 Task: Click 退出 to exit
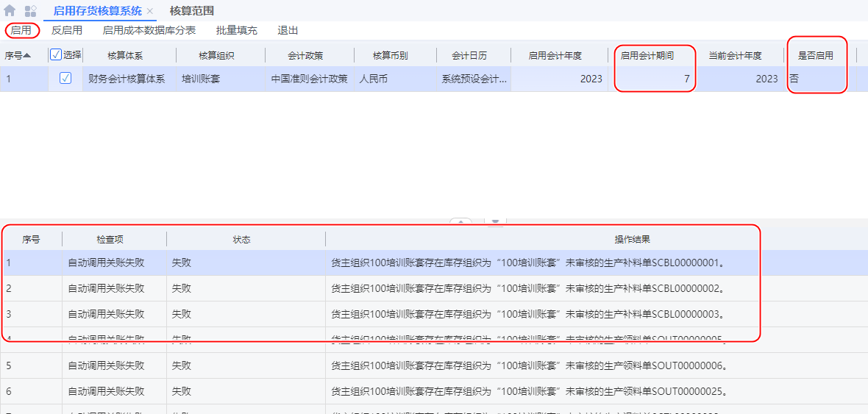coord(288,30)
